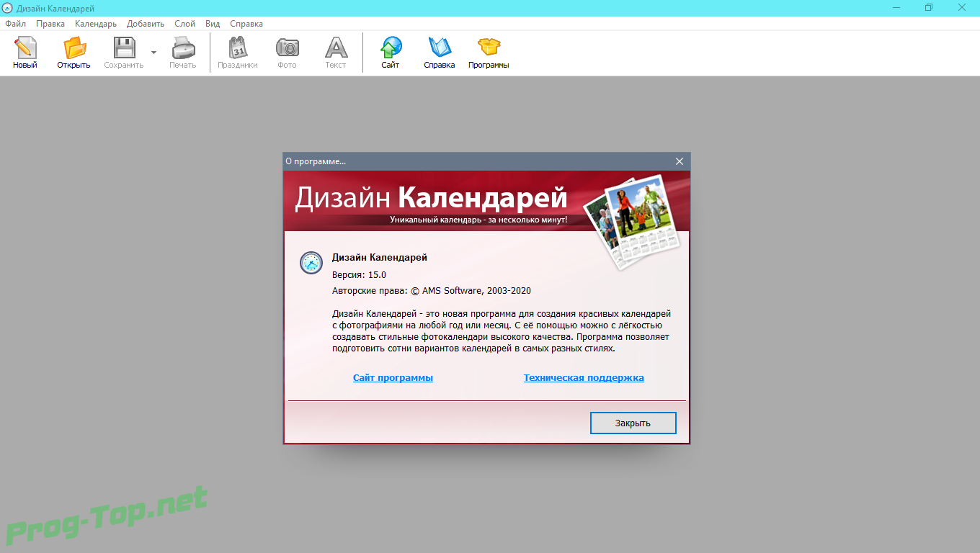The height and width of the screenshot is (553, 980).
Task: Click the AMS Software copyright line
Action: [432, 291]
